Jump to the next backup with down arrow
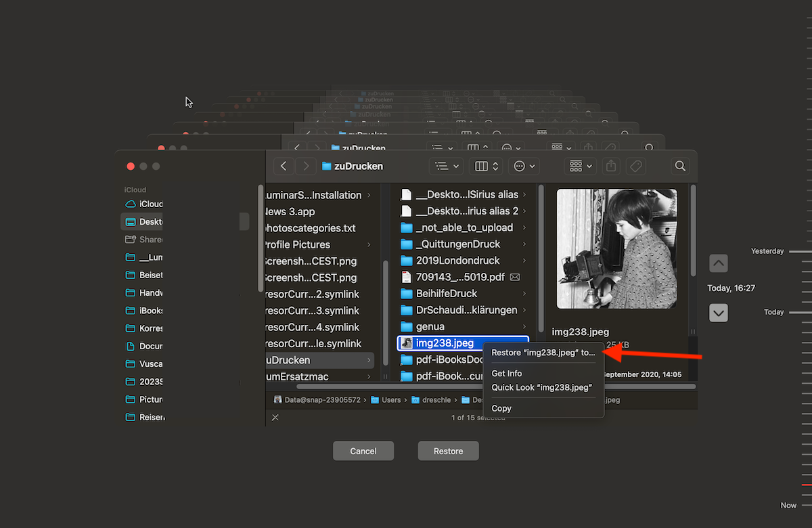Image resolution: width=812 pixels, height=528 pixels. point(719,313)
